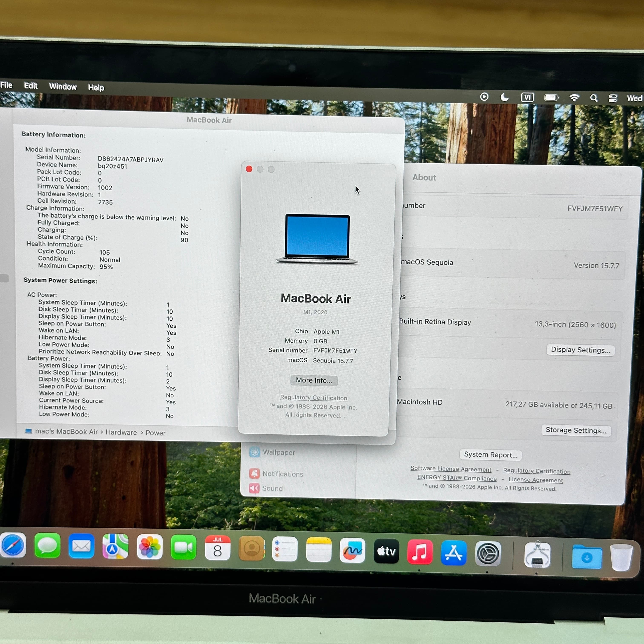Select Wallpaper in Settings sidebar
The height and width of the screenshot is (644, 644).
click(x=272, y=452)
